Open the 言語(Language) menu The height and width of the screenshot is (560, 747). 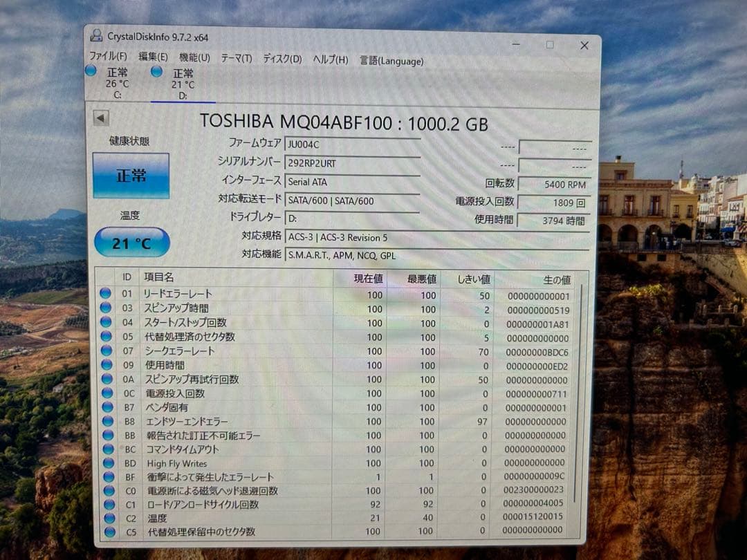point(391,60)
